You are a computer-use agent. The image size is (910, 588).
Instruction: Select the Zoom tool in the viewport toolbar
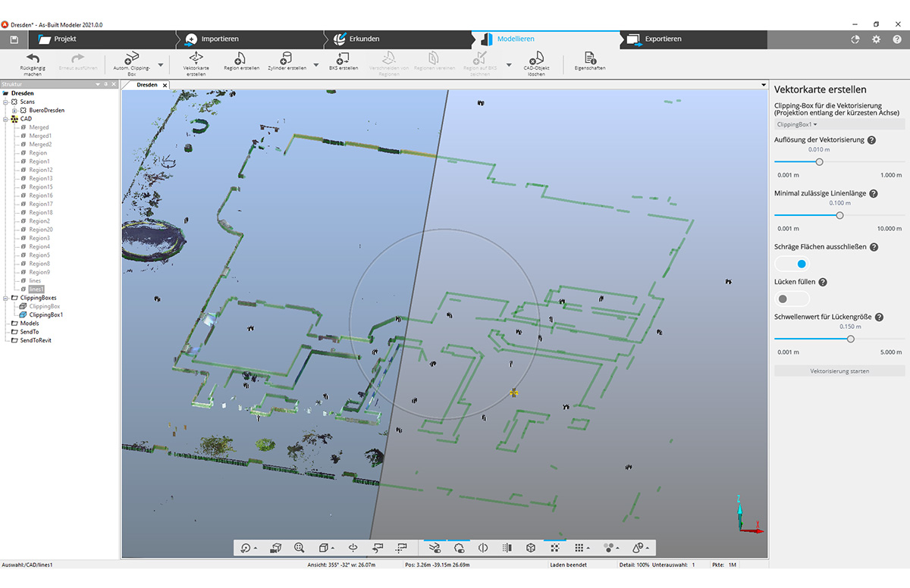coord(298,547)
